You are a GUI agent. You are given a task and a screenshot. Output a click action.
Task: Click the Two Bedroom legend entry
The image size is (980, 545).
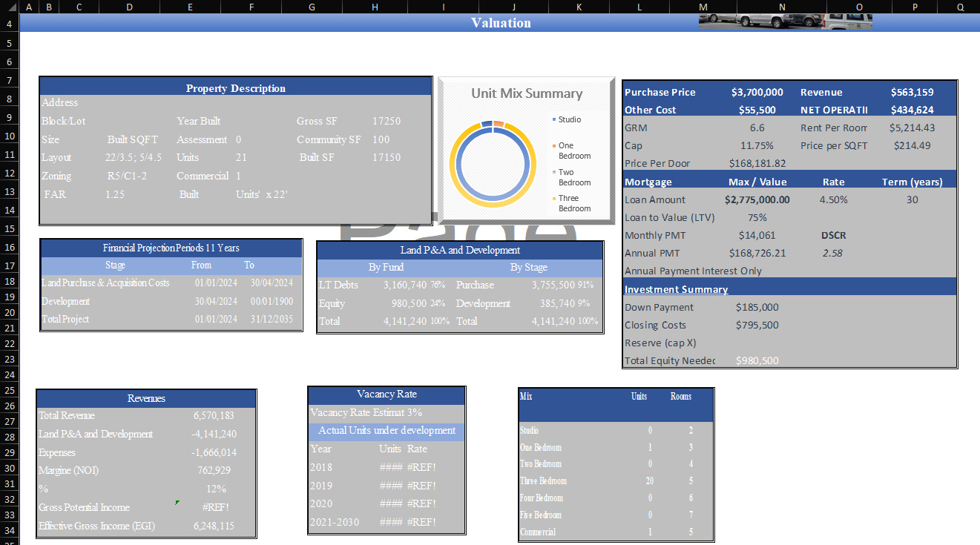[571, 177]
